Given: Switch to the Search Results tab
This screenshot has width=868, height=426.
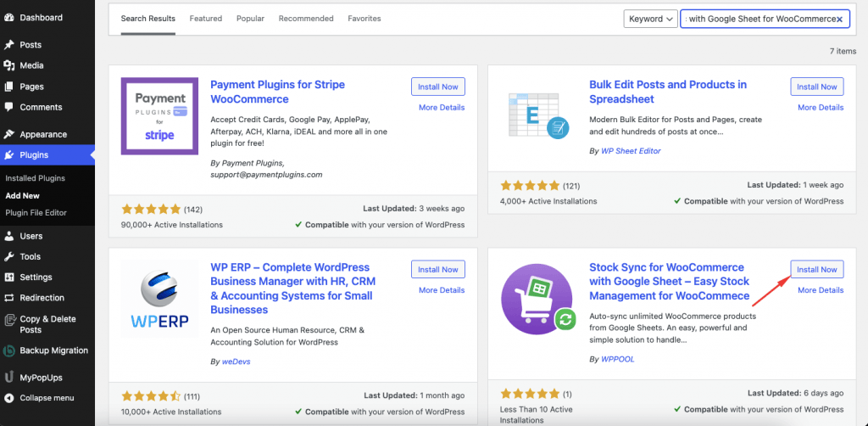Looking at the screenshot, I should tap(147, 19).
